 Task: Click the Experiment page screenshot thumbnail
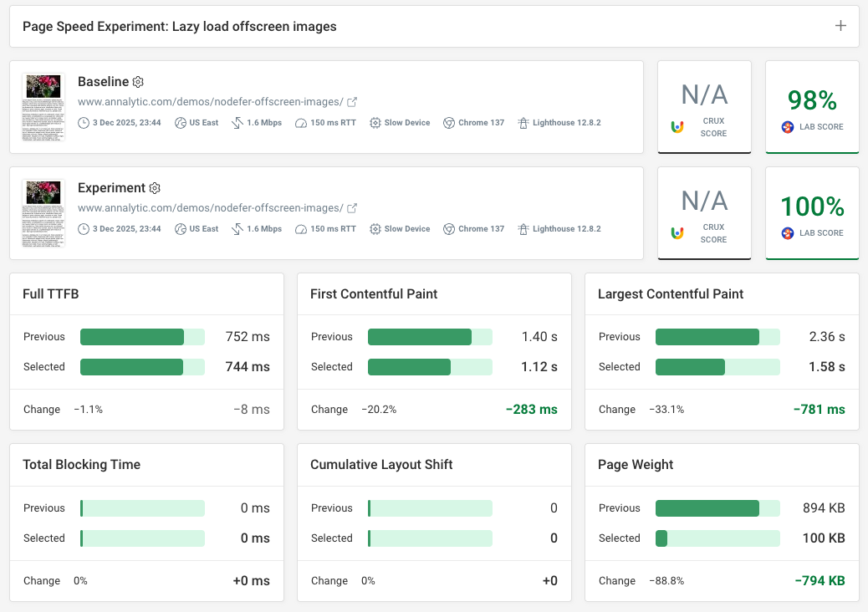click(43, 212)
